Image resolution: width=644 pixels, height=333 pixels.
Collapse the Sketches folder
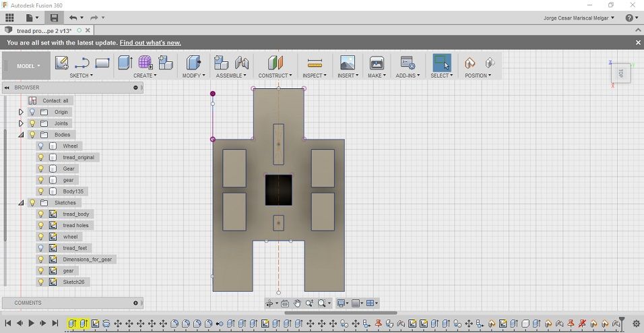click(x=21, y=203)
